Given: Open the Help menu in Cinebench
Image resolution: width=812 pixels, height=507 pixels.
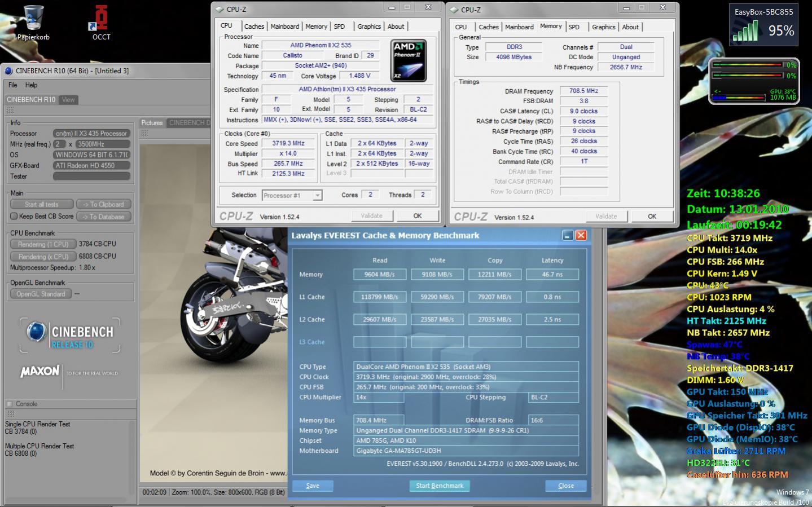Looking at the screenshot, I should pyautogui.click(x=31, y=85).
